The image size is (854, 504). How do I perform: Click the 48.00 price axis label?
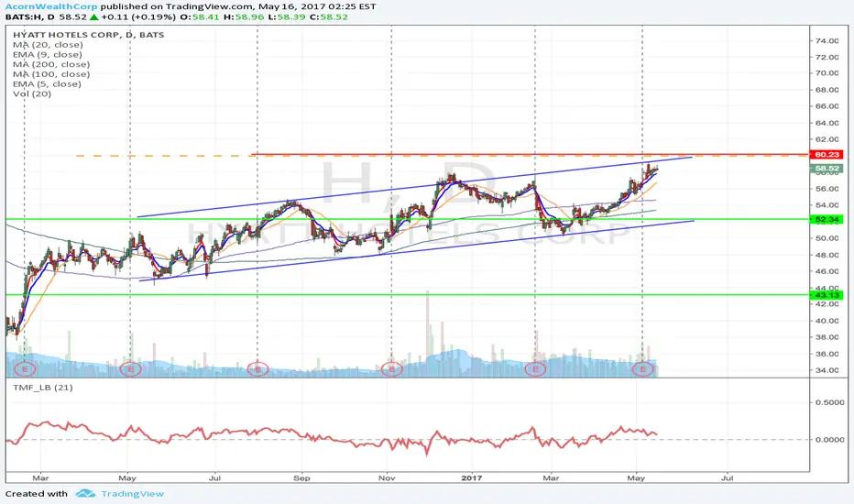pyautogui.click(x=827, y=255)
